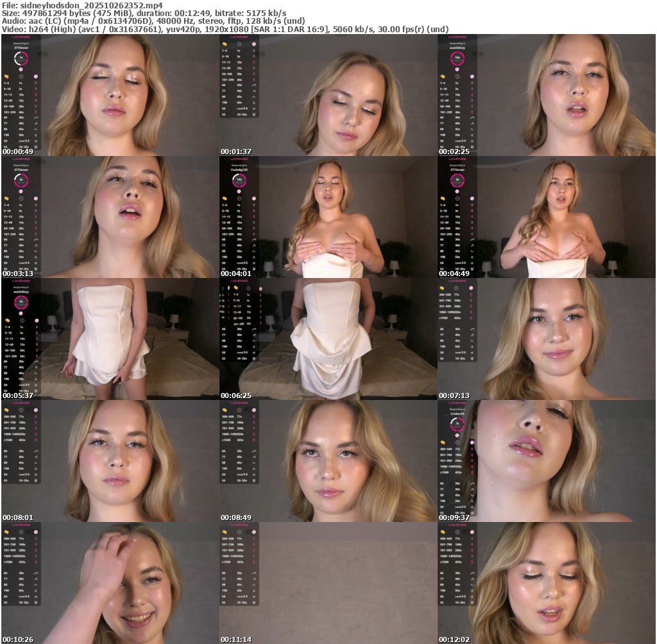Click the final thumbnail at 00:12:02

click(x=547, y=583)
